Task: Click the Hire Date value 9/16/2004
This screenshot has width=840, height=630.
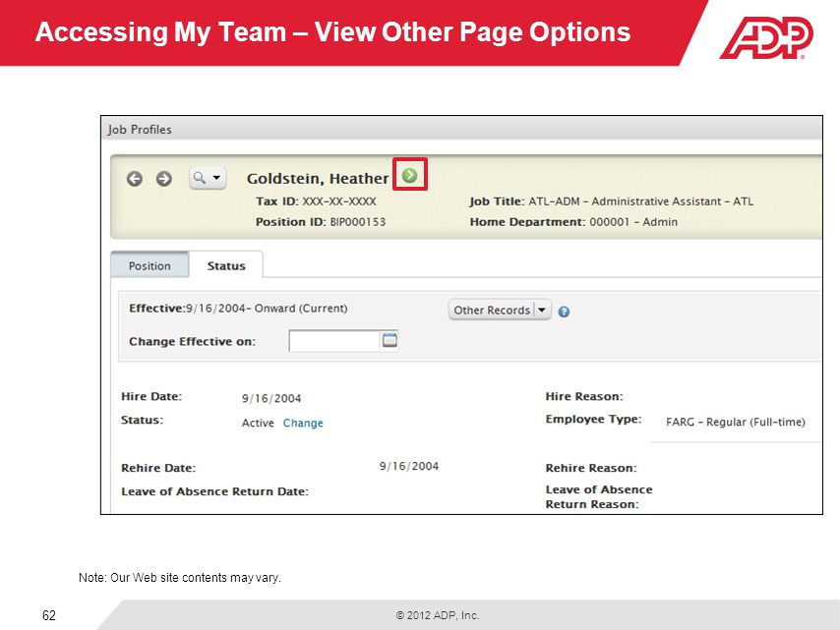Action: 271,398
